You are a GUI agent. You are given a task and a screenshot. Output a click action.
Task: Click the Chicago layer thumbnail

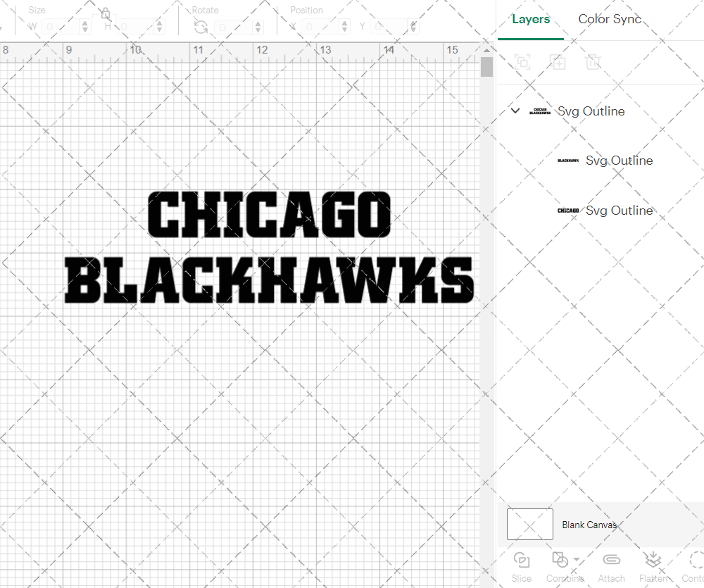click(568, 211)
